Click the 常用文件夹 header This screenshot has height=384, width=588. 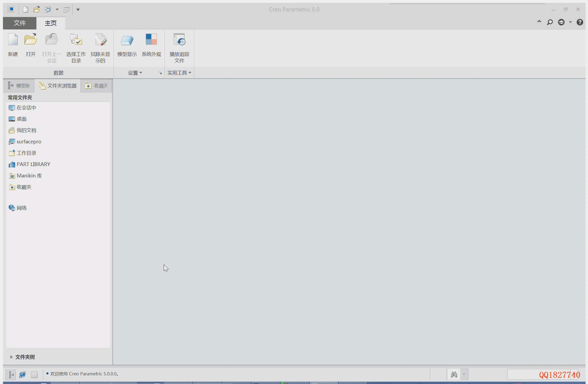(x=20, y=97)
